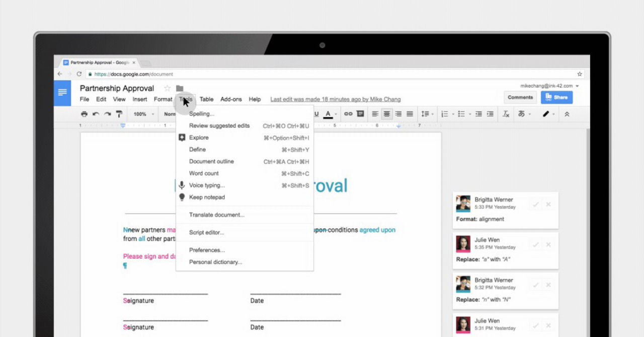Select the Print icon in the toolbar

click(85, 114)
